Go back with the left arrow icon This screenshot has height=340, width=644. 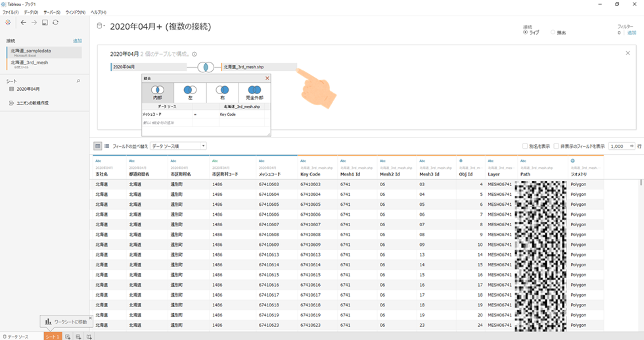pos(24,22)
